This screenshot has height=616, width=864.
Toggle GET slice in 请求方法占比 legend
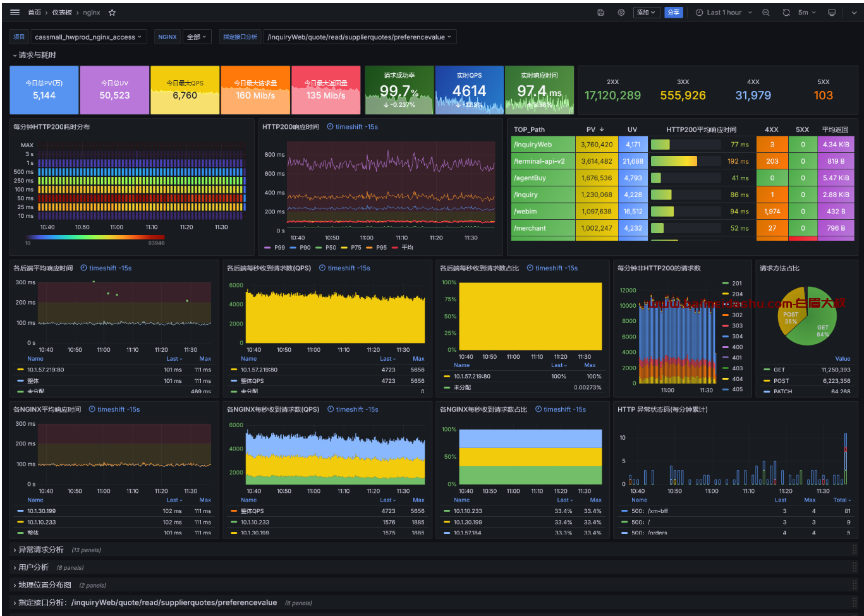(779, 370)
